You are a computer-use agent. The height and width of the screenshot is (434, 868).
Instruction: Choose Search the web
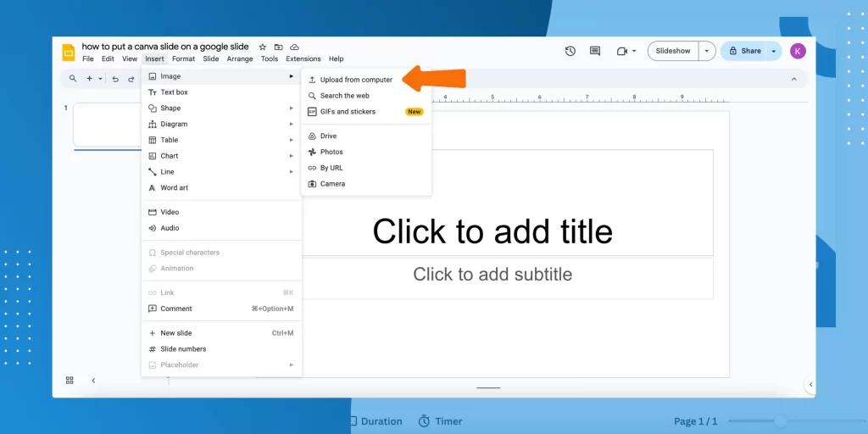click(x=366, y=96)
